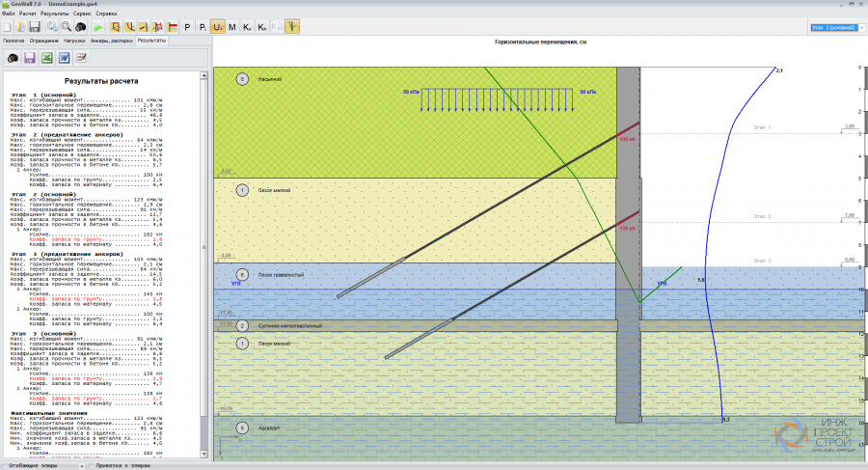
Task: Save results using purple floppy icon
Action: pyautogui.click(x=30, y=58)
